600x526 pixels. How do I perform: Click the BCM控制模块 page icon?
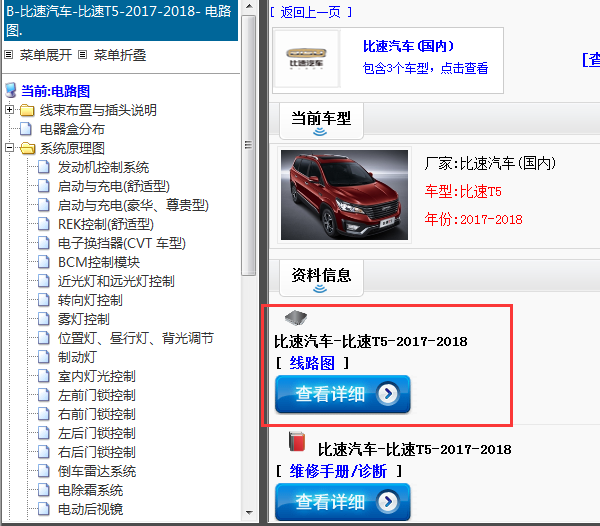(x=44, y=262)
